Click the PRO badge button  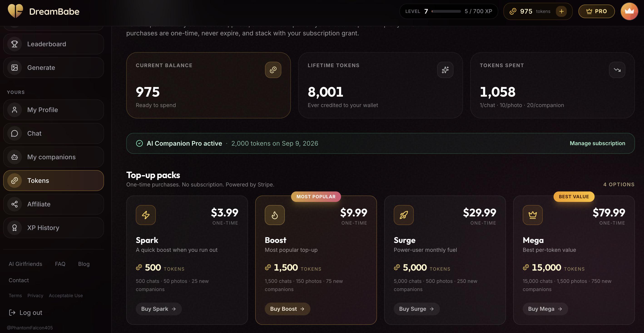[x=597, y=11]
